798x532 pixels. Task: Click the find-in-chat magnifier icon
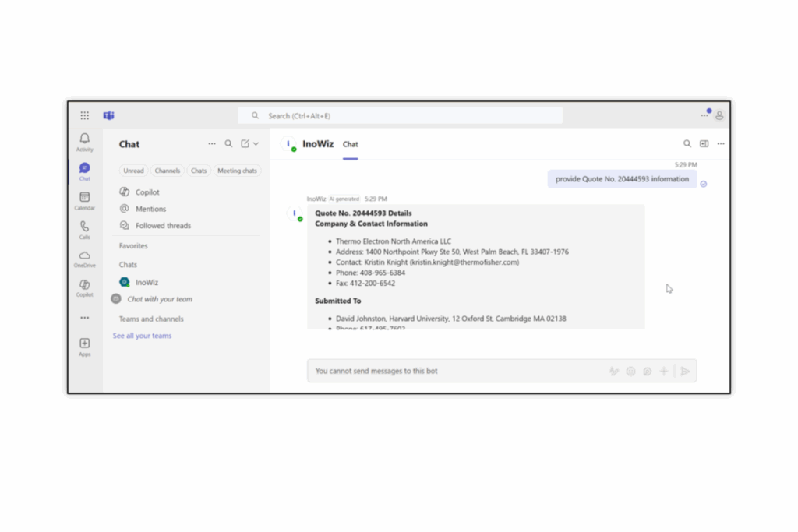click(687, 144)
